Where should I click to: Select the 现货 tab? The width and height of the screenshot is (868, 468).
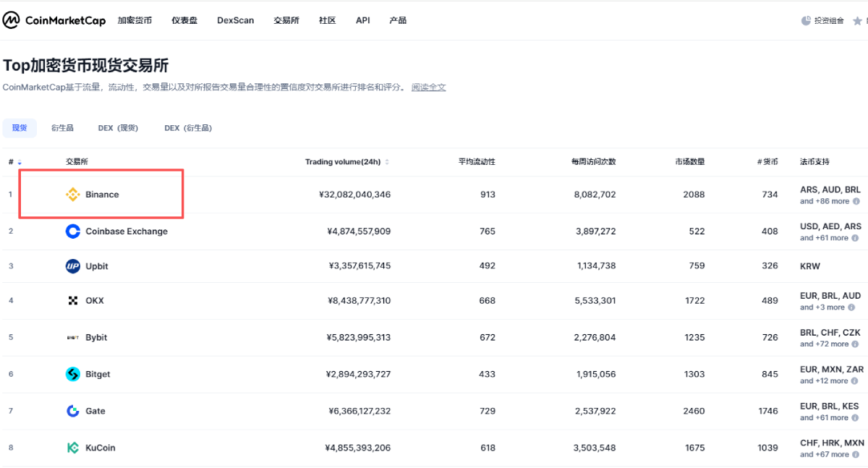(20, 128)
